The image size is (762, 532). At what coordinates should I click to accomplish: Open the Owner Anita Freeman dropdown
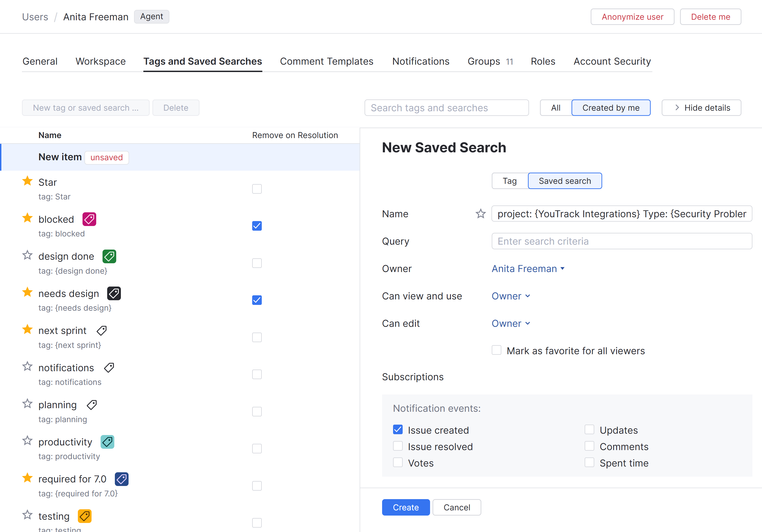point(528,269)
